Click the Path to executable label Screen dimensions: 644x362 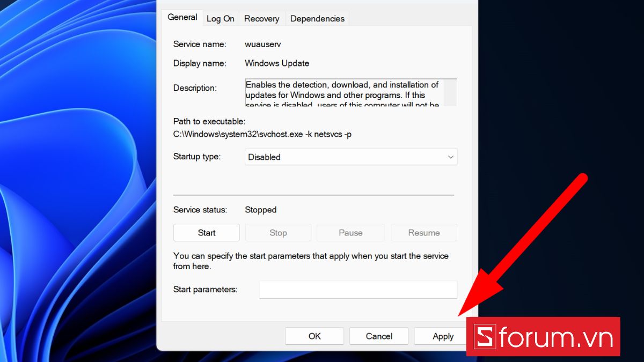tap(209, 122)
